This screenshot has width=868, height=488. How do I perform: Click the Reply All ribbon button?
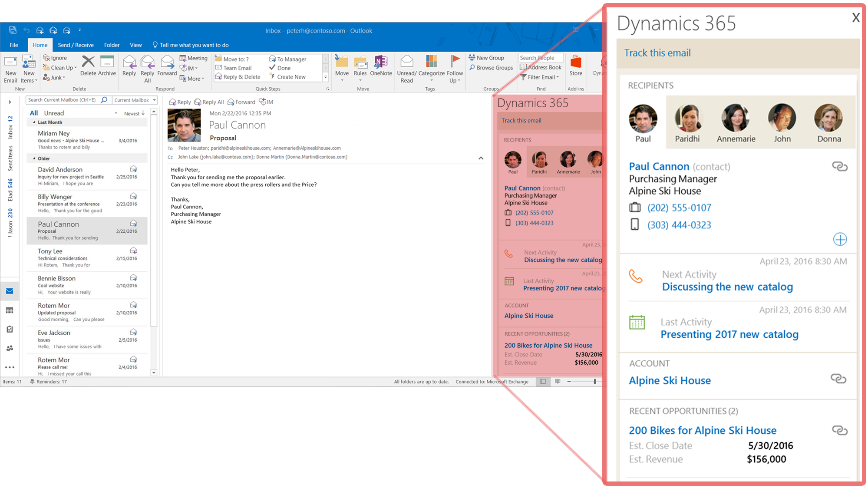pos(148,69)
